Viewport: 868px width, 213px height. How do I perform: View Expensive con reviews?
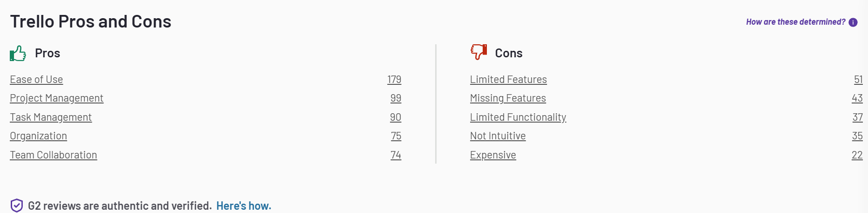pyautogui.click(x=493, y=155)
